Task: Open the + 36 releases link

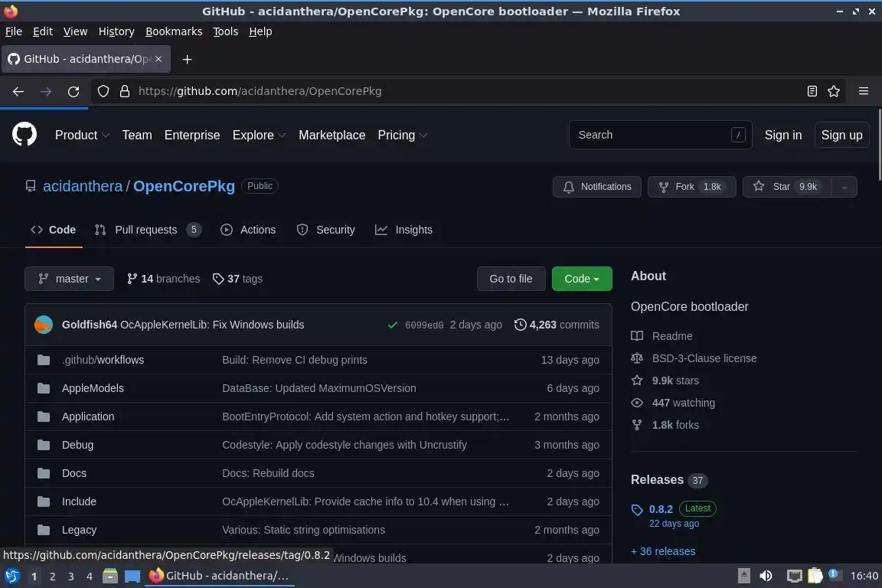Action: 663,551
